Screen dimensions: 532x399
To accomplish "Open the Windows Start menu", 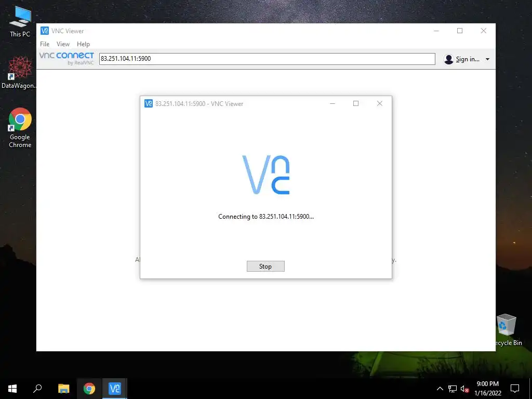I will pyautogui.click(x=12, y=389).
